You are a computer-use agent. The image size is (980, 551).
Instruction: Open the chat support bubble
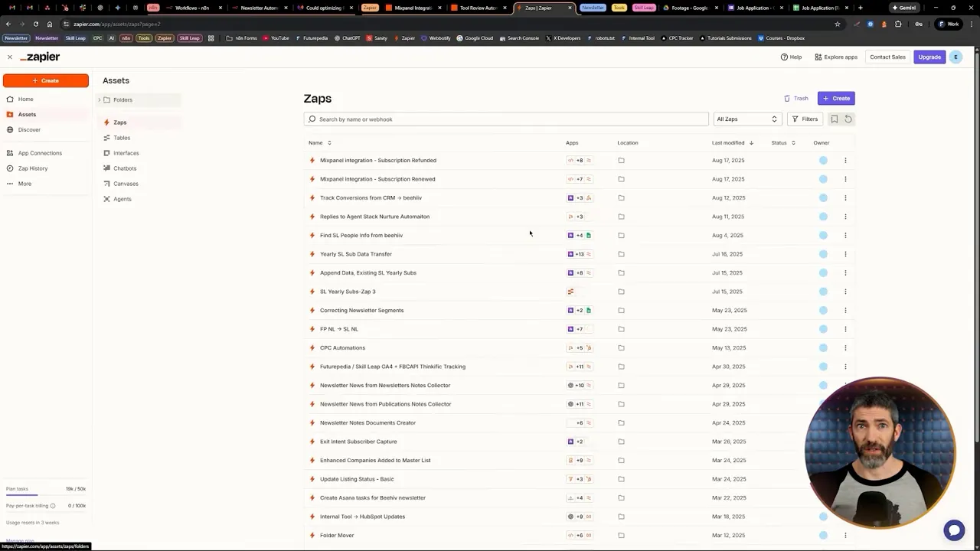(954, 530)
